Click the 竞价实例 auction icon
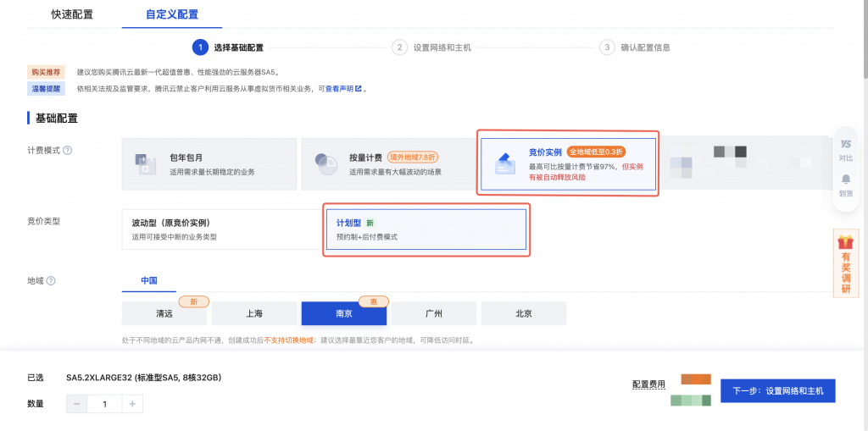This screenshot has height=431, width=868. [505, 163]
